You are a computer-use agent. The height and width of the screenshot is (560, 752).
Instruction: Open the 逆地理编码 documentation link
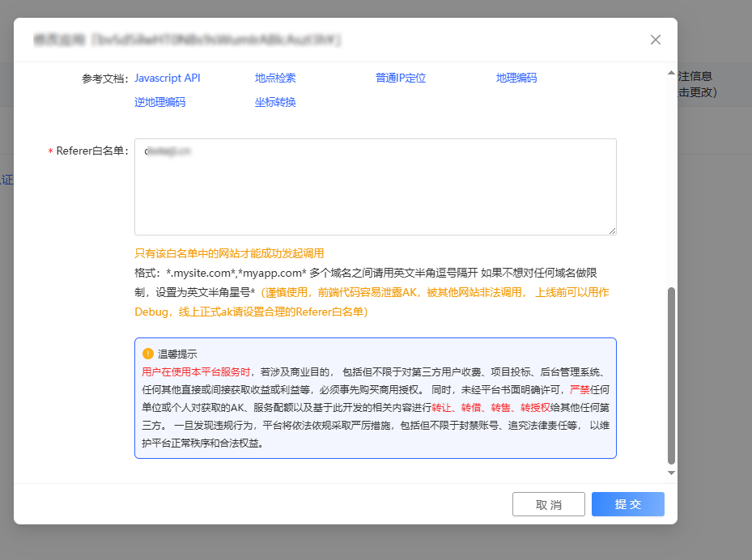click(x=159, y=103)
